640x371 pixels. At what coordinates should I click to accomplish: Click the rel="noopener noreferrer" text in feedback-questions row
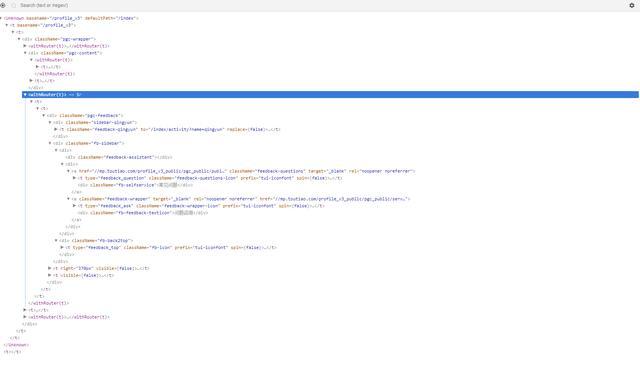click(x=381, y=171)
